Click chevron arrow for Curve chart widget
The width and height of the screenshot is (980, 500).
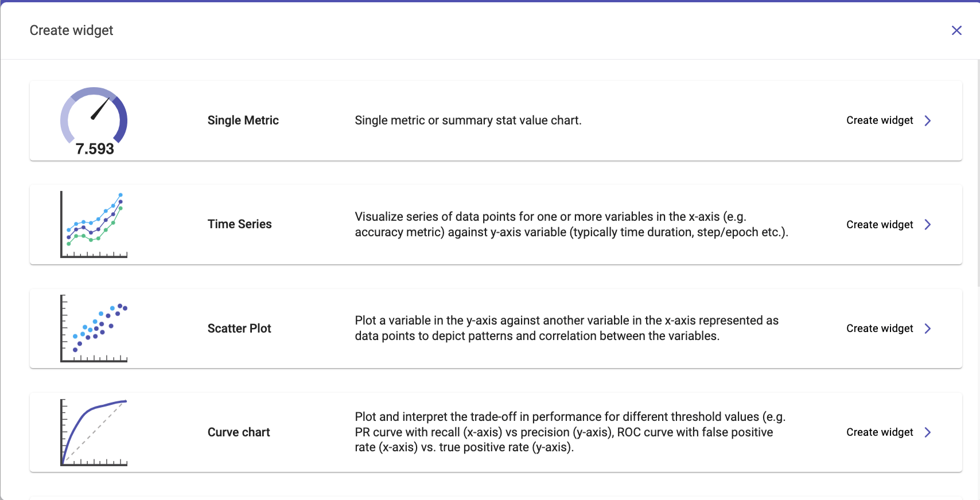(928, 432)
